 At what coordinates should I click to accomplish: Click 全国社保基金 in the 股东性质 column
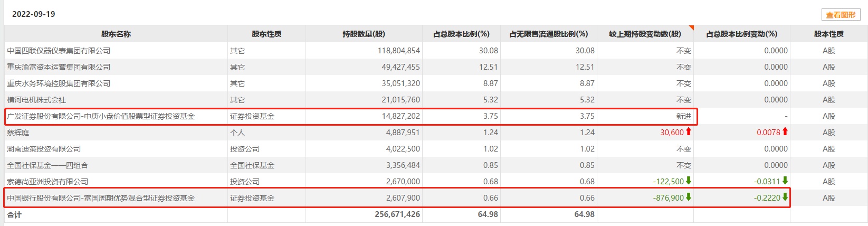click(x=252, y=165)
